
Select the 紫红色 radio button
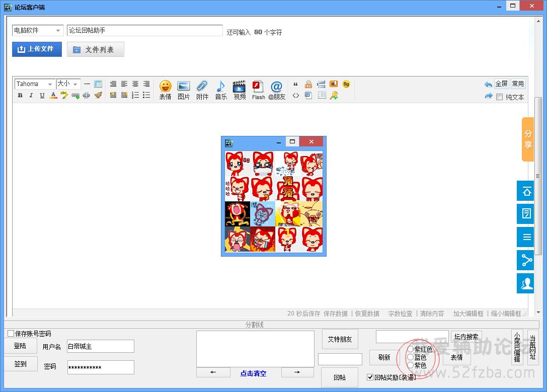coord(411,349)
